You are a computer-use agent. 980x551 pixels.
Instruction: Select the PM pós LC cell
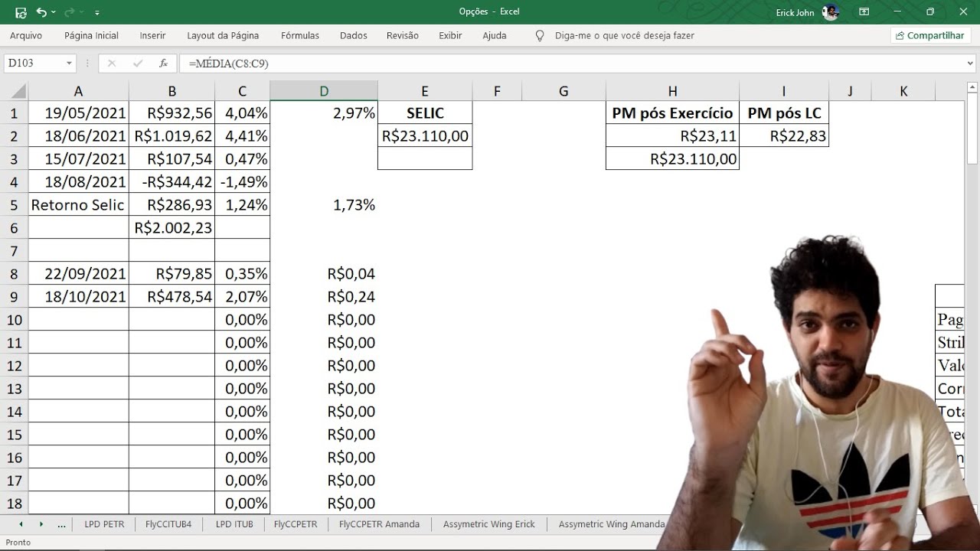784,113
